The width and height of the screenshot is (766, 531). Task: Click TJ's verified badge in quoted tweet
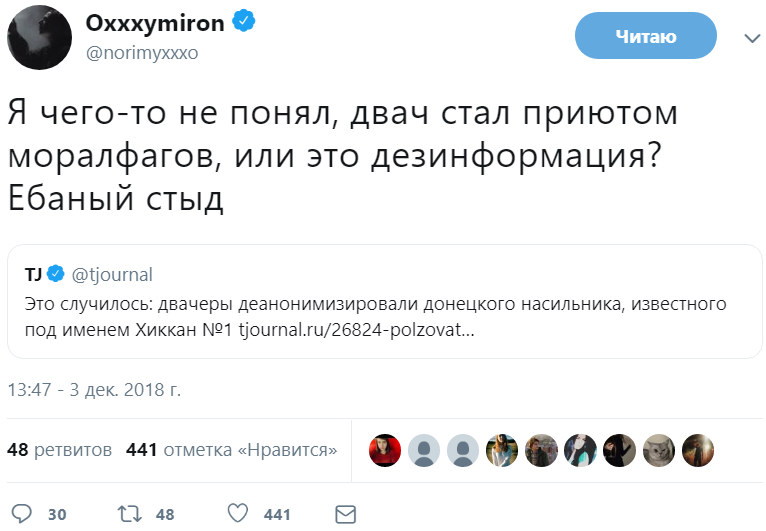click(x=57, y=274)
